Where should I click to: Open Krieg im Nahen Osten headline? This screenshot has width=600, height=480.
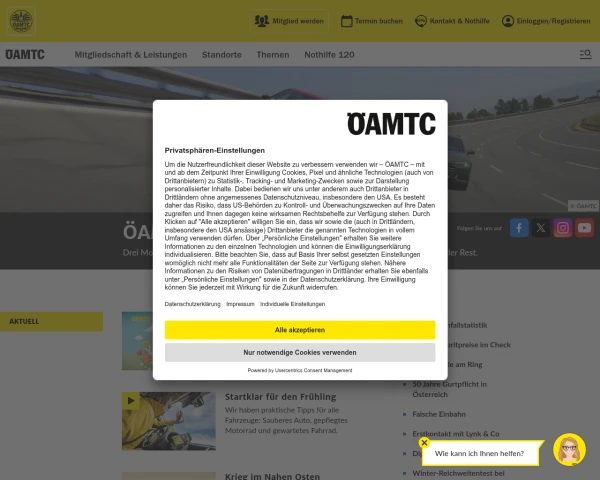click(x=272, y=476)
